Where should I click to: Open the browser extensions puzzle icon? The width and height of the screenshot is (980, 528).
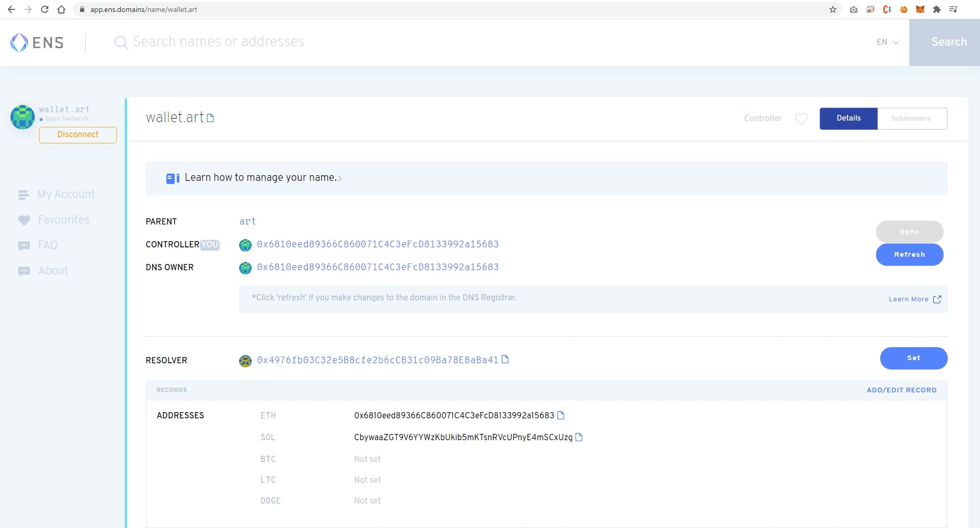click(x=937, y=9)
